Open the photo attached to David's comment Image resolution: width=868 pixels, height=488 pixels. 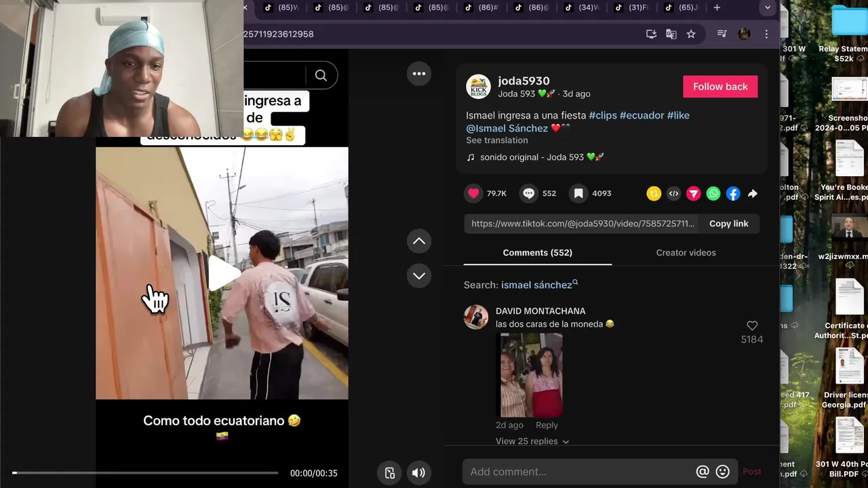point(532,375)
